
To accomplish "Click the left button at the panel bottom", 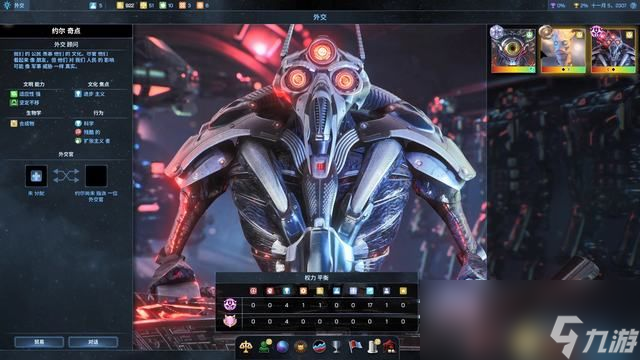I will pyautogui.click(x=39, y=342).
